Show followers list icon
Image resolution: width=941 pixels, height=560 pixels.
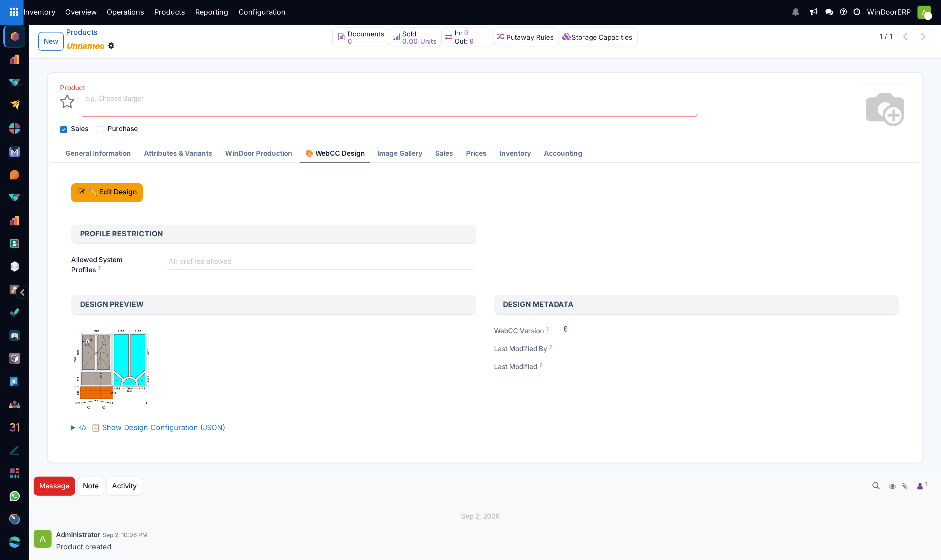[921, 486]
